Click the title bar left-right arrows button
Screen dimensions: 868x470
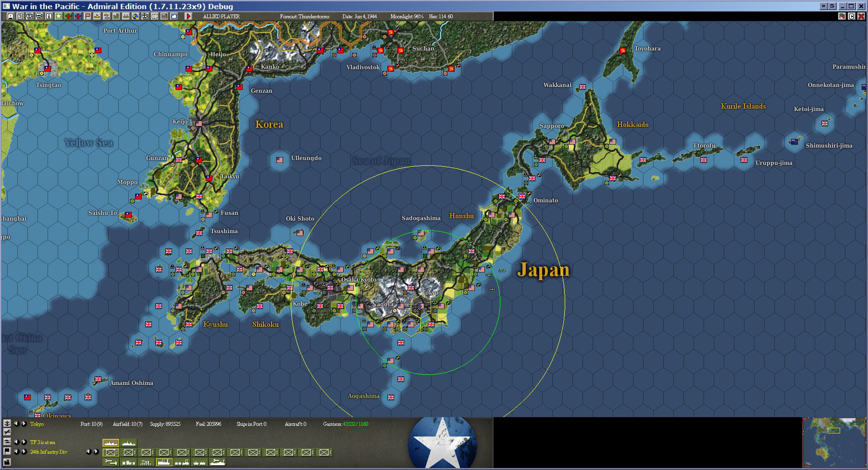pyautogui.click(x=823, y=6)
